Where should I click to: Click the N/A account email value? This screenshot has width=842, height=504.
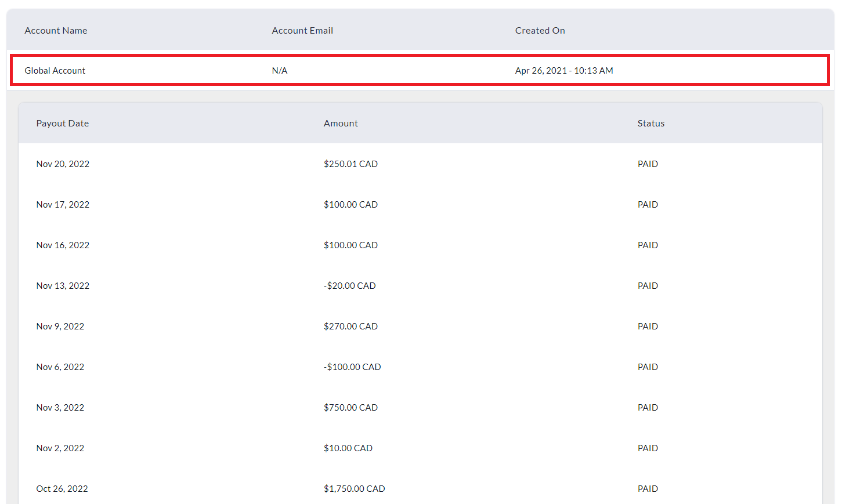280,71
